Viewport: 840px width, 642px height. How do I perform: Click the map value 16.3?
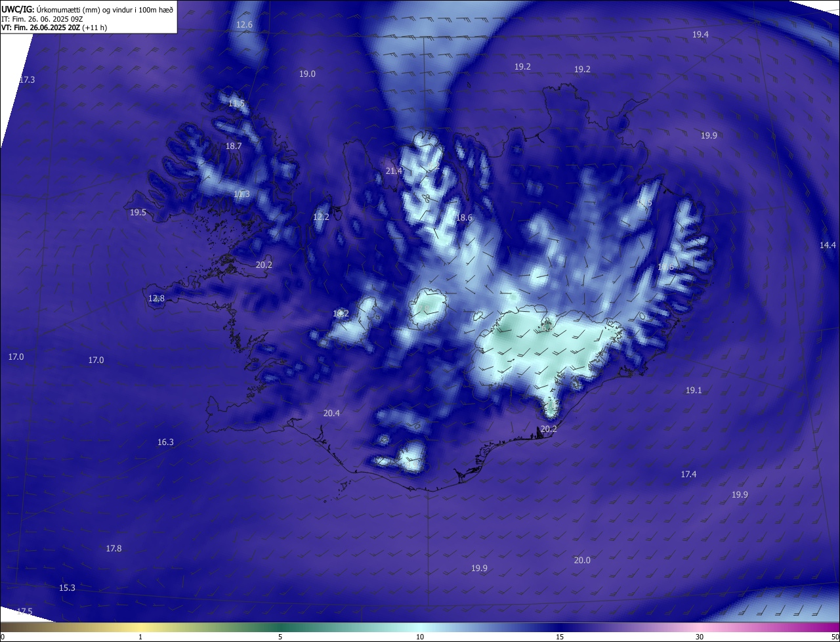click(165, 442)
